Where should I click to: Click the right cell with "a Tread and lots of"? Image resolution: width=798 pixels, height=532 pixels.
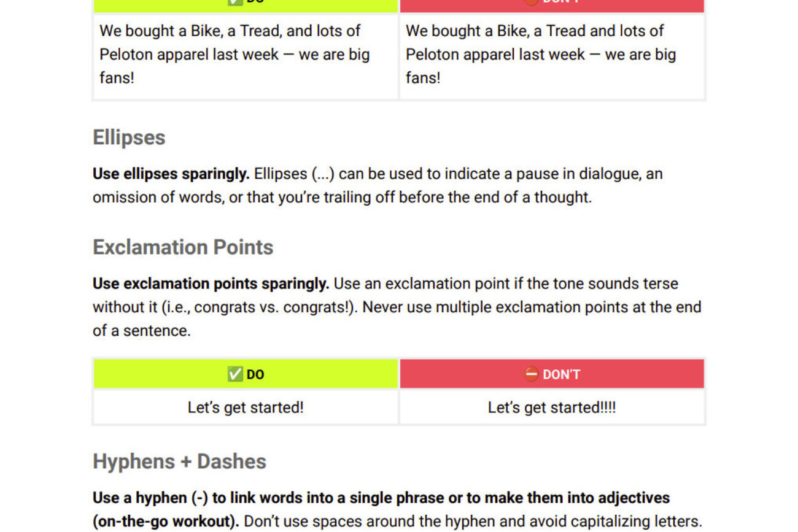coord(551,54)
